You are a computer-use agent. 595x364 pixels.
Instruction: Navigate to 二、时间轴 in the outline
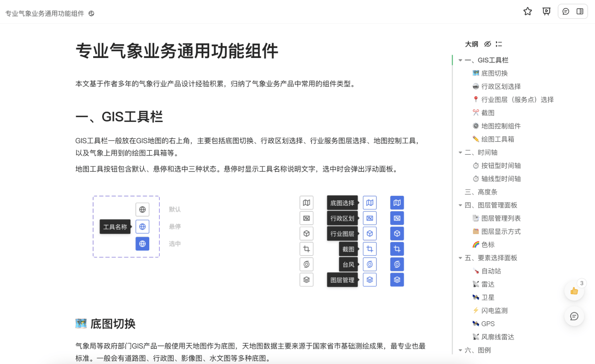481,152
